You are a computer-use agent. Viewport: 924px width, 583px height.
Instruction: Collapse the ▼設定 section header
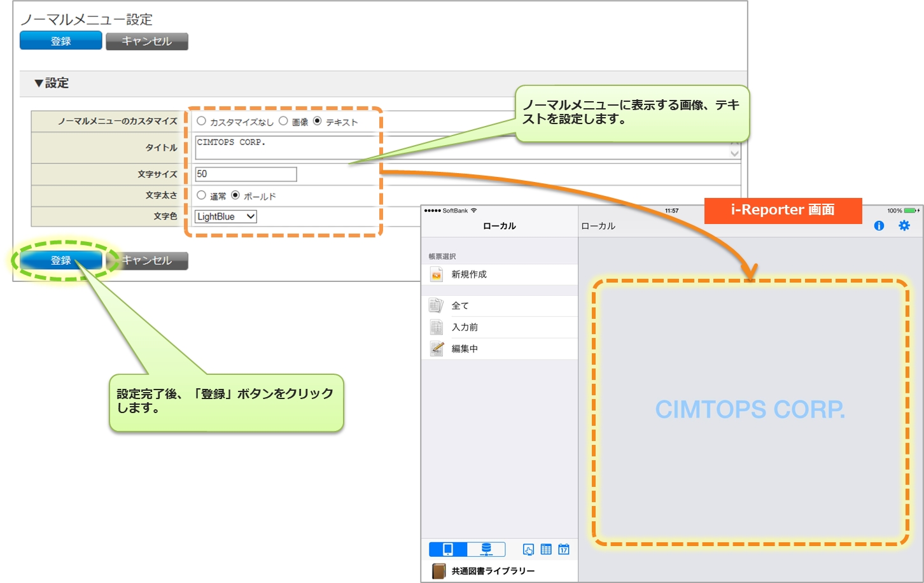click(51, 83)
